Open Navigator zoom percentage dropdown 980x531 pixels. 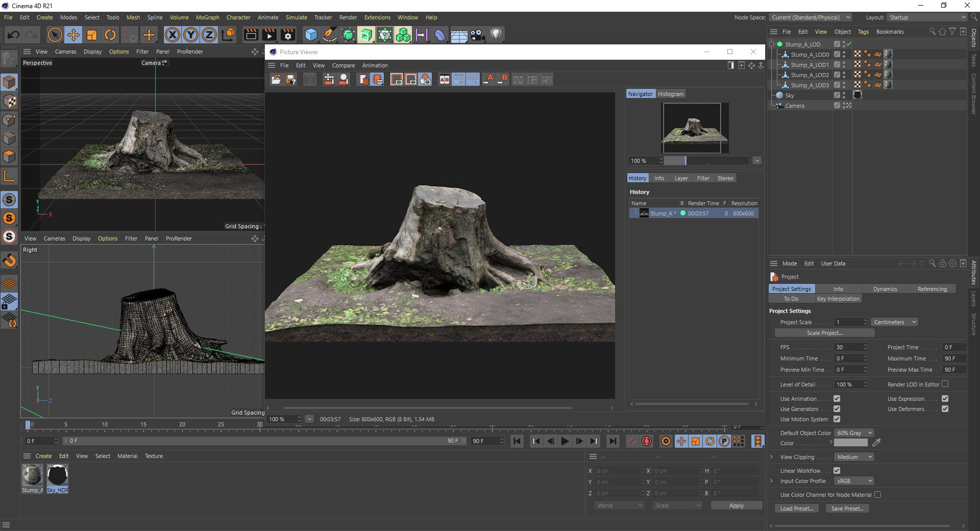coord(756,161)
